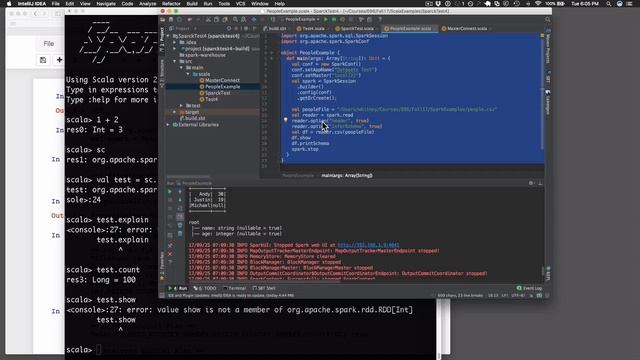Viewport: 640px width, 360px height.
Task: Open the SBT Shell tab
Action: 264,288
